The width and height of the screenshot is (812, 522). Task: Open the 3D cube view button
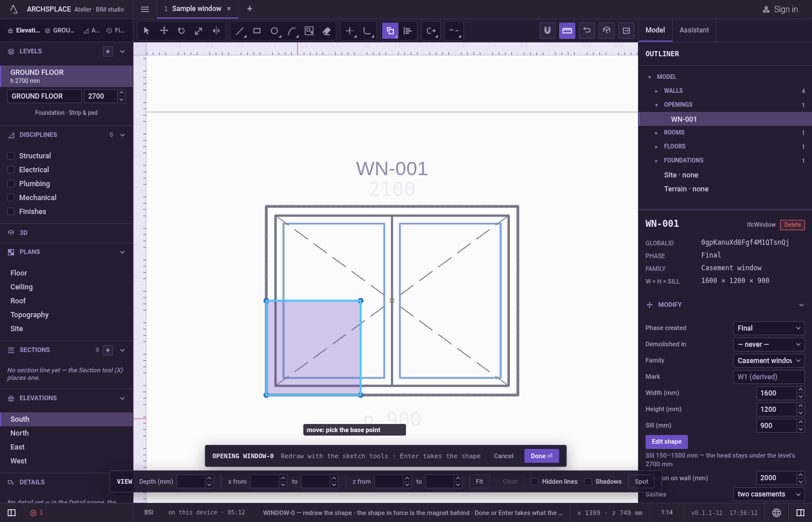point(607,31)
